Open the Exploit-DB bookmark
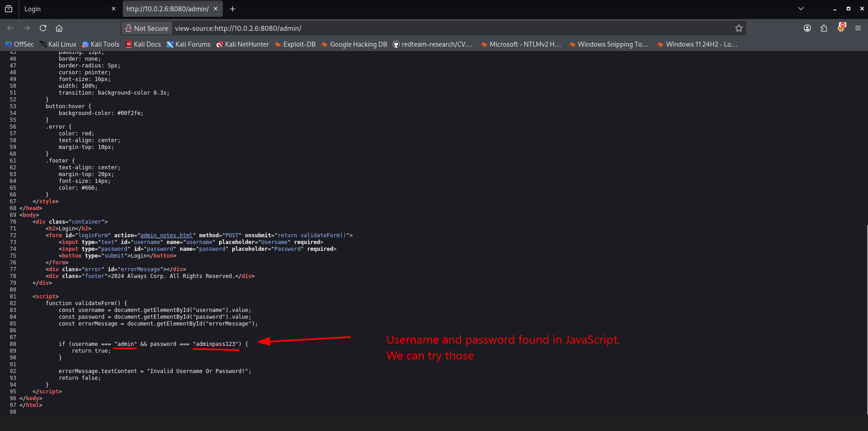The image size is (868, 431). pos(295,44)
